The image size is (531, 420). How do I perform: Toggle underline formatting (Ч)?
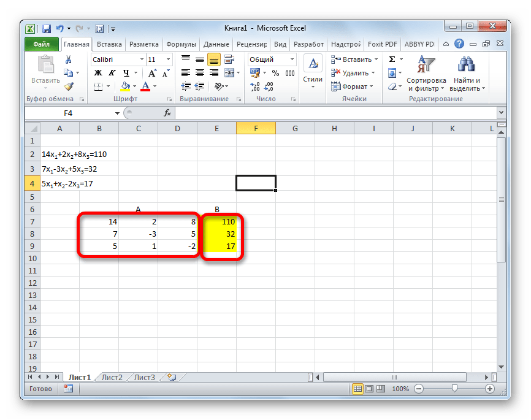[126, 73]
